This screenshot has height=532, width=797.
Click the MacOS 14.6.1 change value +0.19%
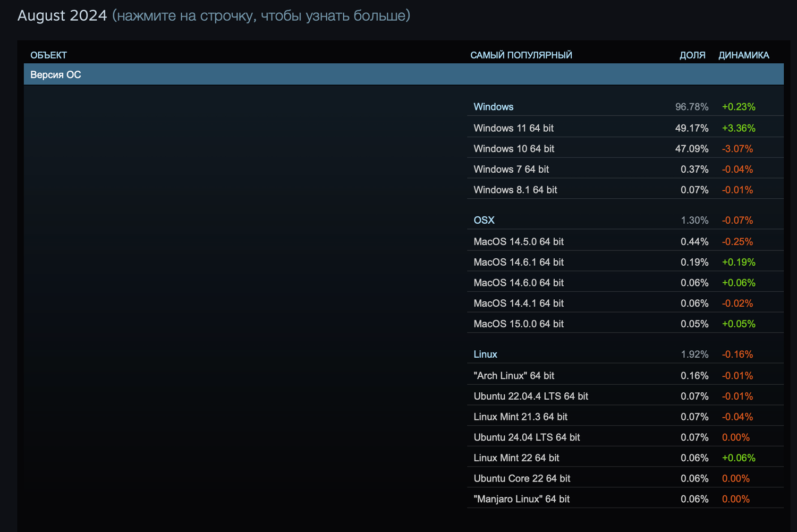coord(739,263)
